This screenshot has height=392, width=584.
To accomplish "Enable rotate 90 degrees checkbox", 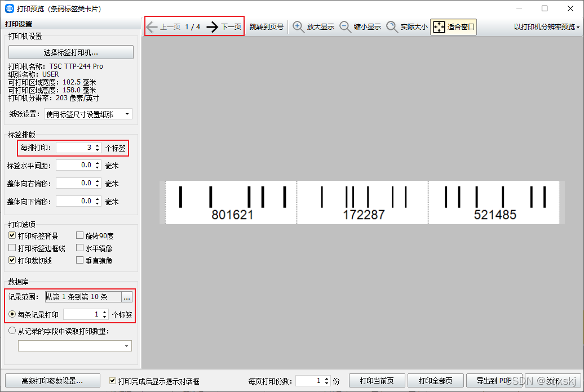I will point(79,235).
